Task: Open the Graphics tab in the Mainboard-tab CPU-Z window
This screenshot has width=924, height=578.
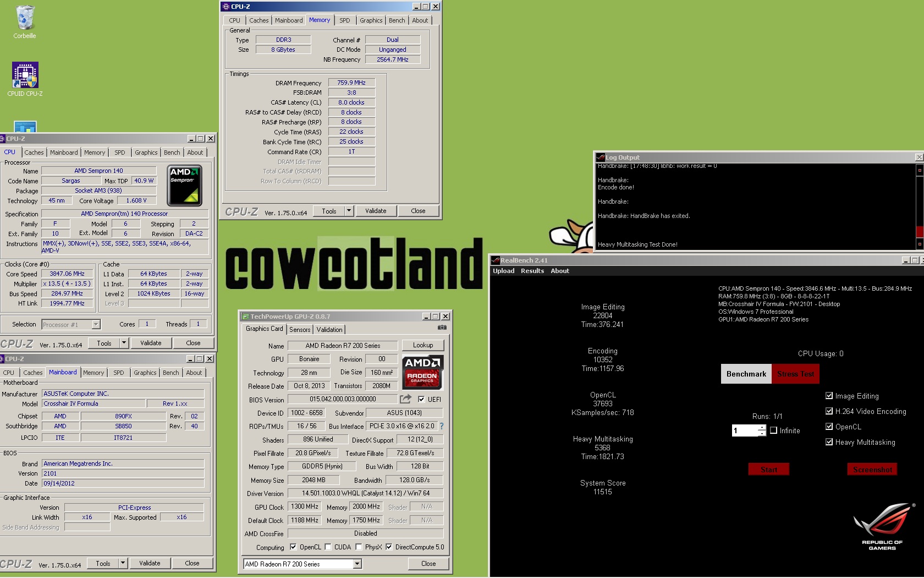Action: click(x=145, y=373)
